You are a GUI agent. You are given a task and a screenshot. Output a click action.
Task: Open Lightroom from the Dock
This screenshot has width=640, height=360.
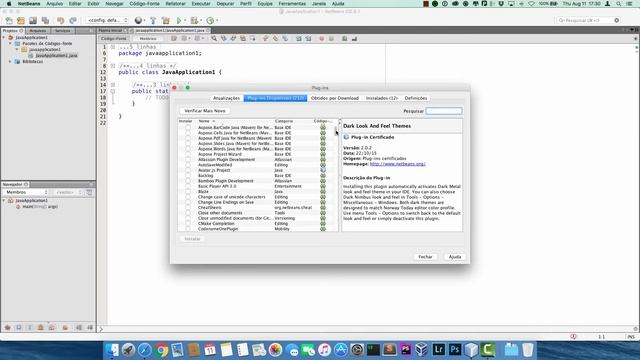[438, 350]
